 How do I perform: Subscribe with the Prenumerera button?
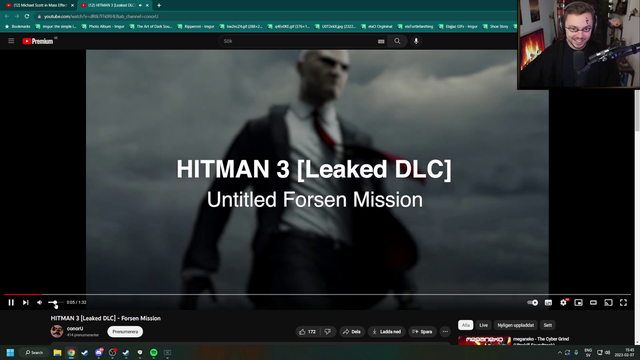click(125, 332)
